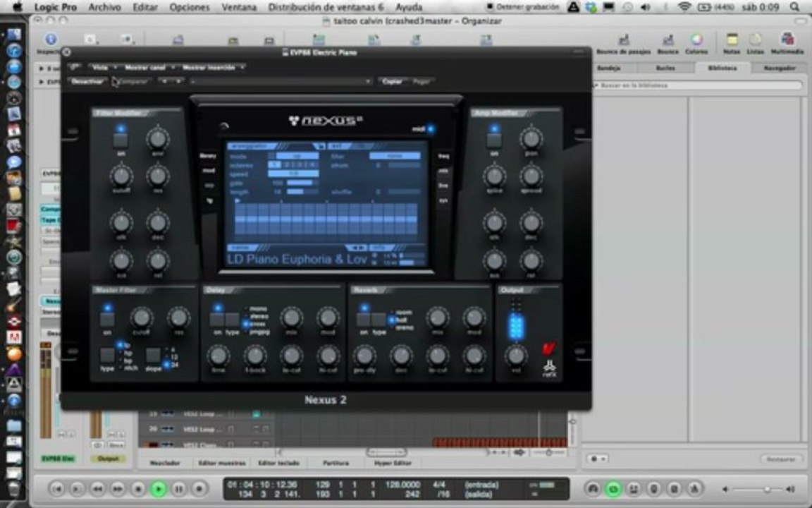Screen dimensions: 812x508
Task: Open the Multimedia toolbar icon
Action: pyautogui.click(x=787, y=40)
